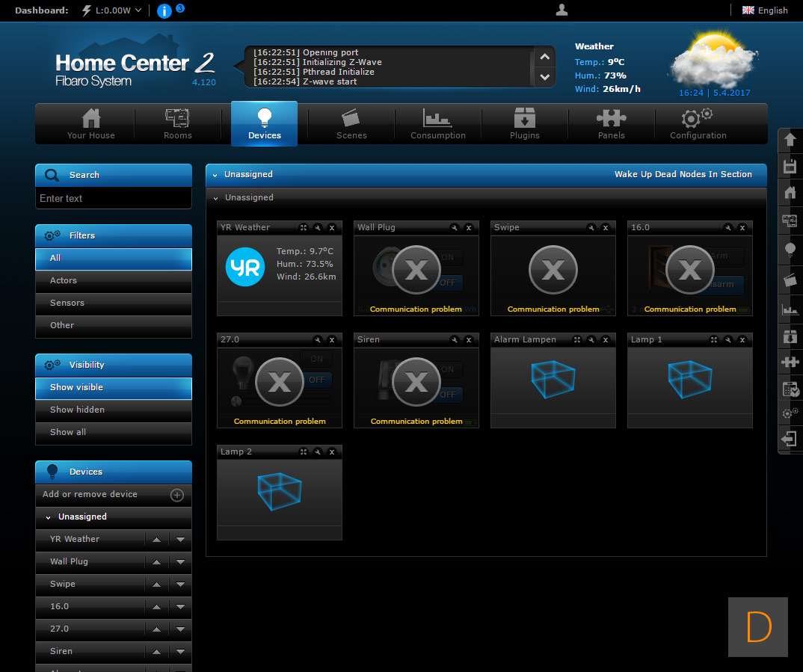Open the Your House home icon tab

point(90,124)
